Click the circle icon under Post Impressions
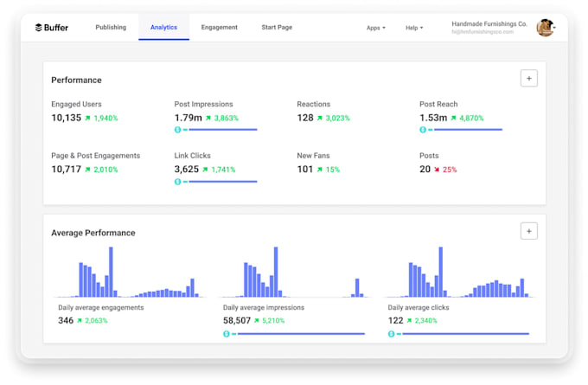Viewport: 588px width, 385px height. click(178, 130)
